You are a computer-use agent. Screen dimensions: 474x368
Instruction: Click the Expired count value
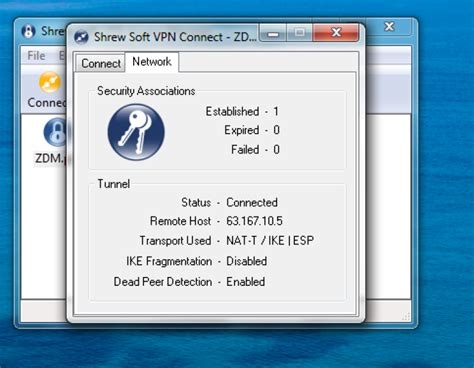[276, 130]
